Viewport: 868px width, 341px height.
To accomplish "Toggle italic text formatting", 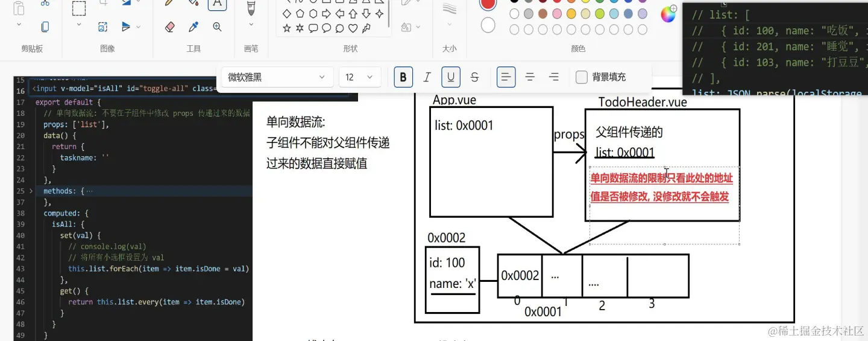I will pyautogui.click(x=427, y=77).
